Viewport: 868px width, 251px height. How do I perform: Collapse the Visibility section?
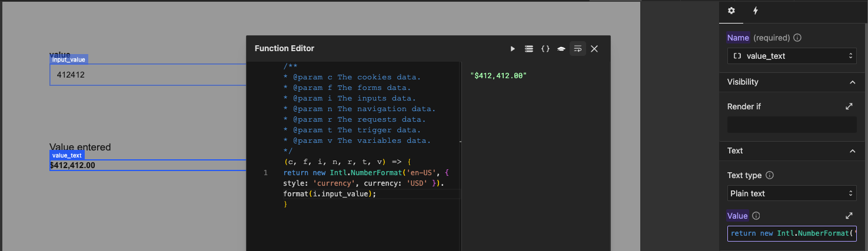click(x=853, y=82)
